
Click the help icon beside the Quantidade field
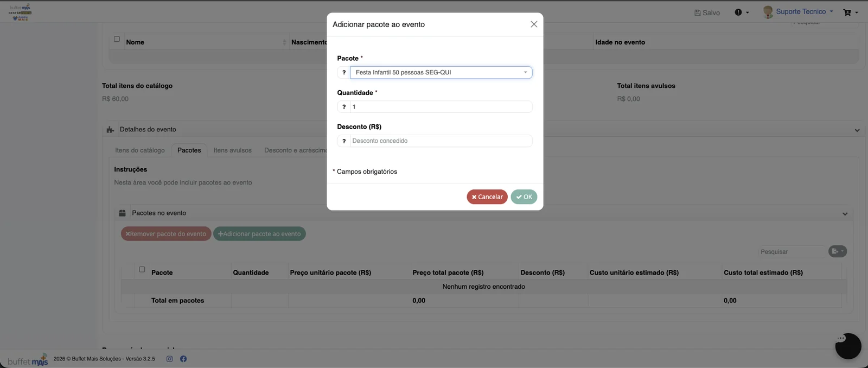click(344, 107)
